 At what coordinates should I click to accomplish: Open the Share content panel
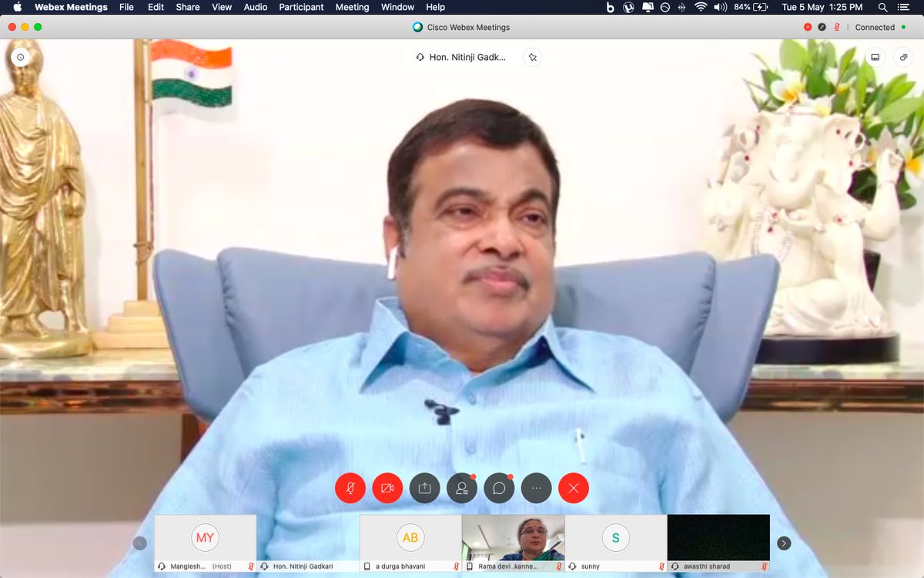tap(424, 488)
